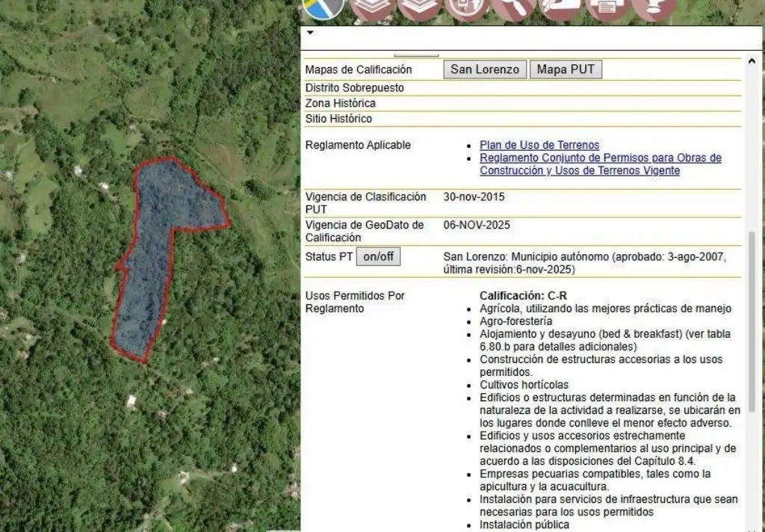Click the 'Reglamento Aplicable' label
Screen dimensions: 765x532
358,145
